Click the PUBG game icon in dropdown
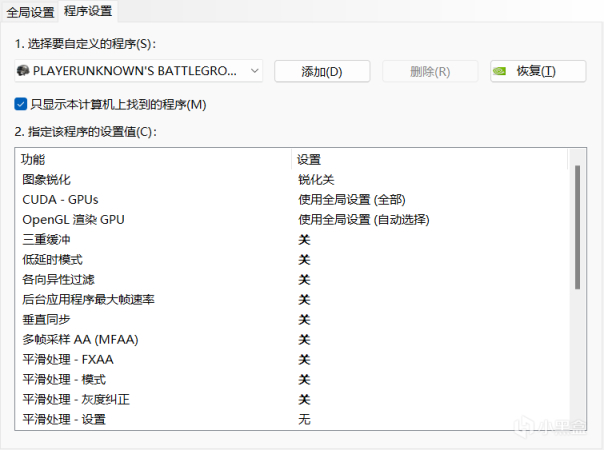This screenshot has width=604, height=450. [x=23, y=71]
